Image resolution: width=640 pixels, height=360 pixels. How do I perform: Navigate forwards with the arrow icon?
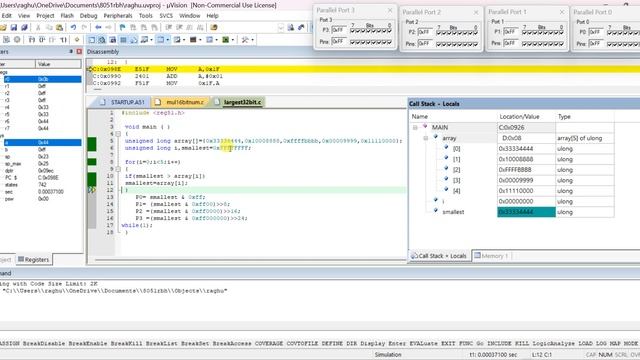109,27
